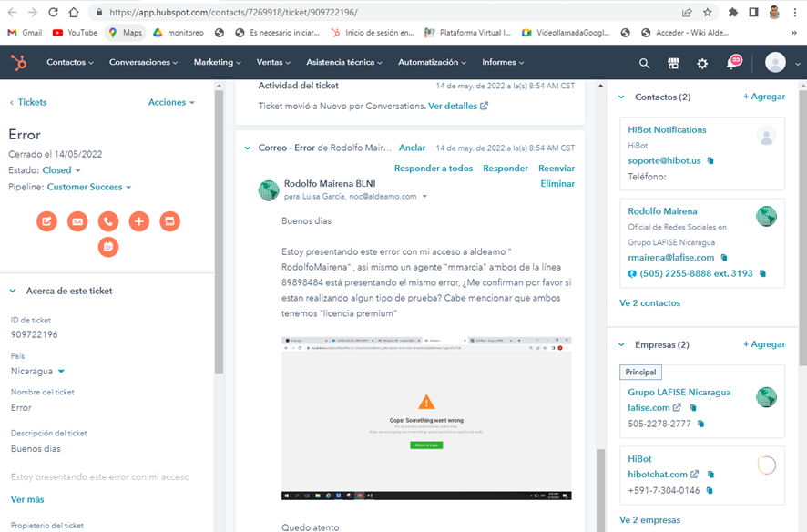Open the Ventas menu
This screenshot has width=807, height=532.
pyautogui.click(x=273, y=62)
